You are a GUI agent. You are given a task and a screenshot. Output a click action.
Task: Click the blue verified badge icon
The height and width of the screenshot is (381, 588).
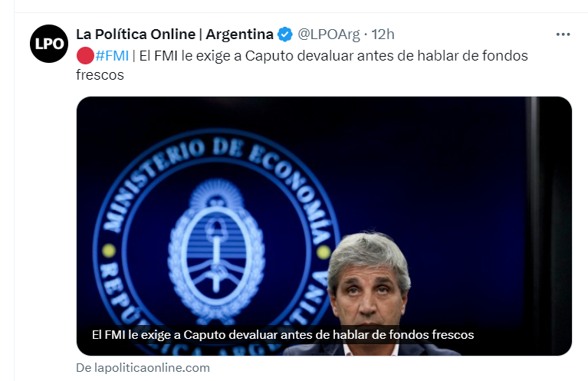click(285, 34)
